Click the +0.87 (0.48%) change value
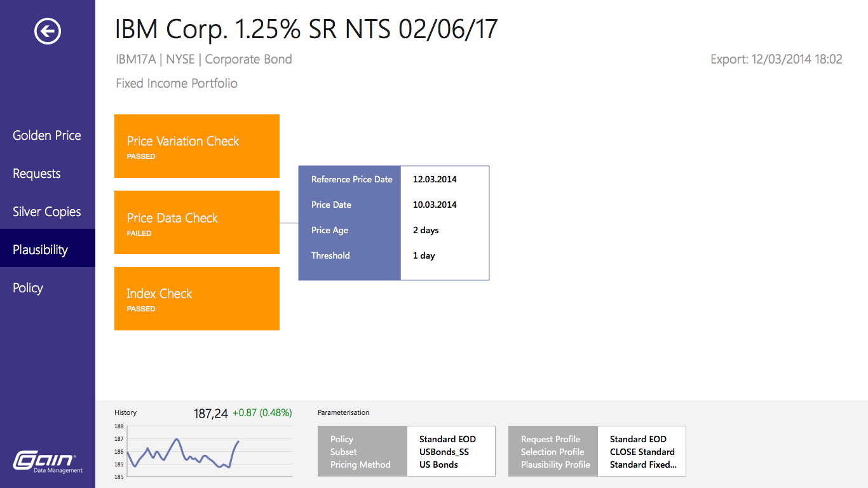This screenshot has height=488, width=868. click(262, 413)
